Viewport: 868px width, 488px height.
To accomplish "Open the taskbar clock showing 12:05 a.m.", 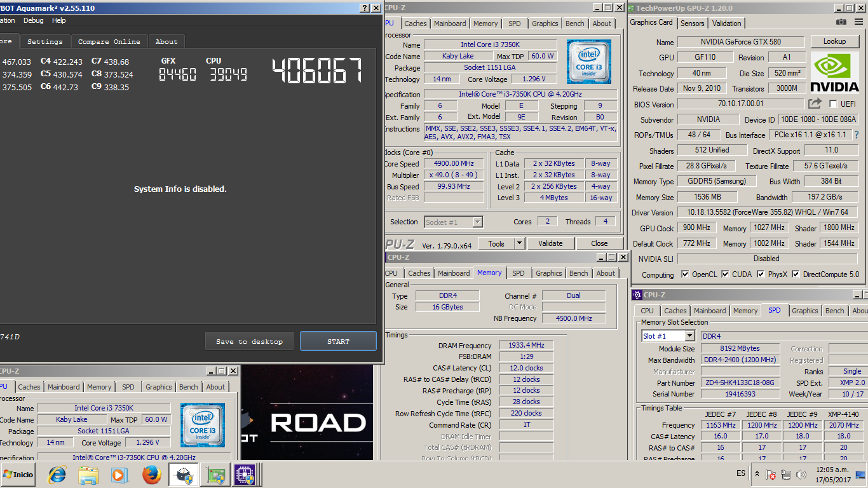I will pos(833,474).
